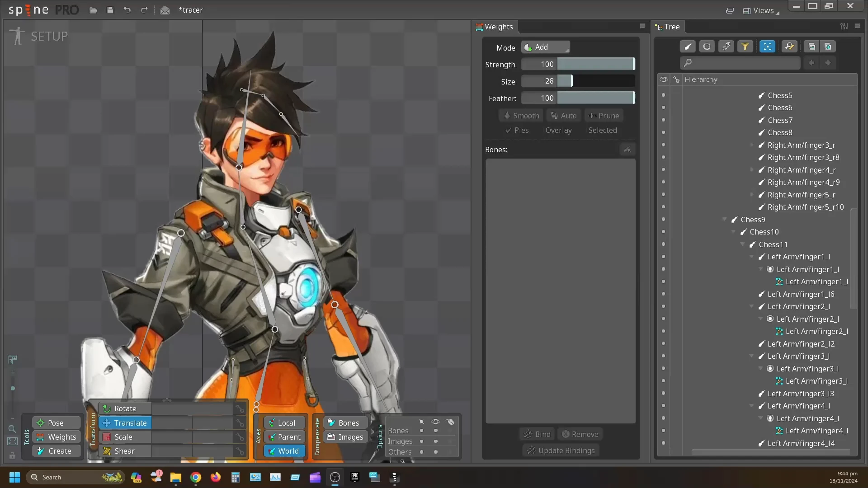Adjust the Size slider
Image resolution: width=868 pixels, height=488 pixels.
[x=596, y=81]
